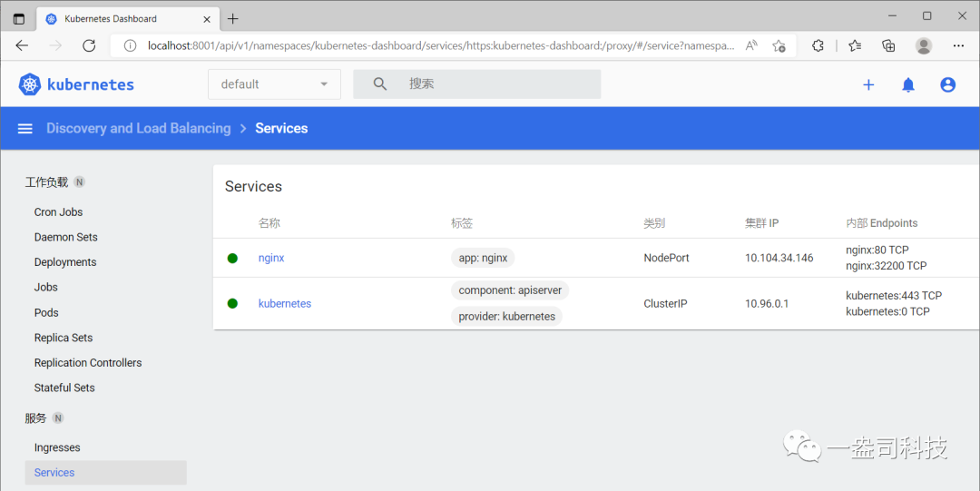Open browser extensions puzzle icon
This screenshot has width=980, height=491.
pyautogui.click(x=818, y=45)
